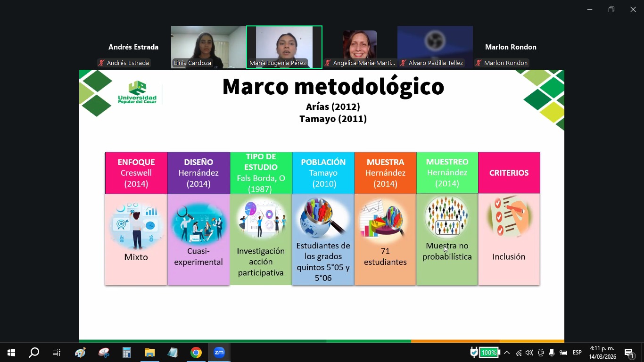Image resolution: width=644 pixels, height=362 pixels.
Task: Open the clock and date flyout
Action: pos(603,353)
